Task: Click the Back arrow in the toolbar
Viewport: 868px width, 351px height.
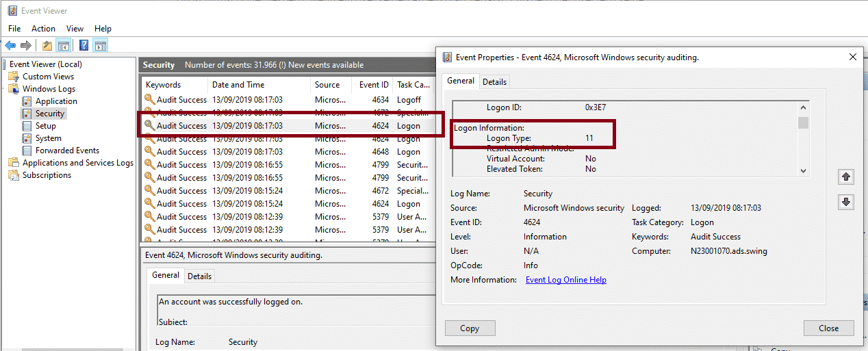Action: pyautogui.click(x=10, y=46)
